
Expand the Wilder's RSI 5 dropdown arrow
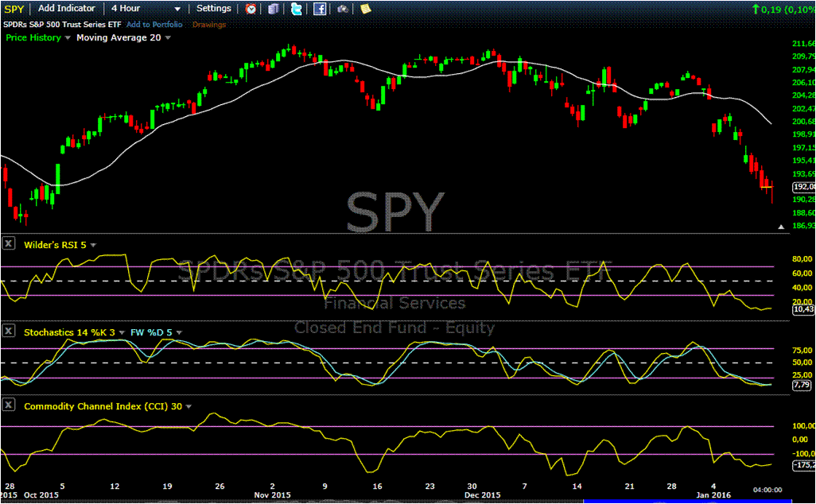point(93,245)
